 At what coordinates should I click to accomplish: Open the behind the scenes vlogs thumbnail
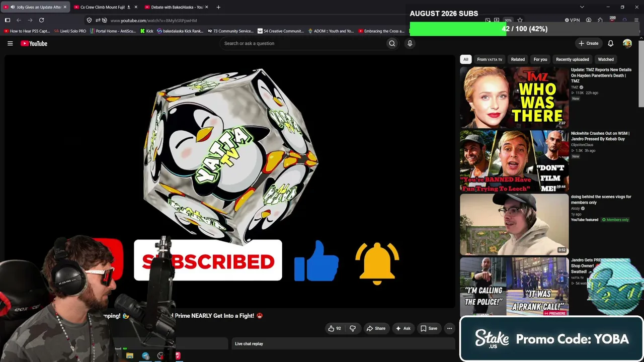514,224
